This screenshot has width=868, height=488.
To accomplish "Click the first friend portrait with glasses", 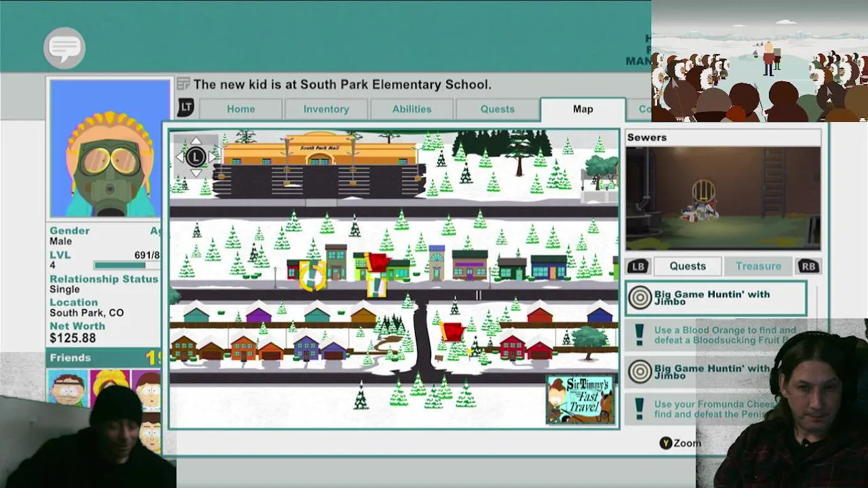I will [x=66, y=388].
